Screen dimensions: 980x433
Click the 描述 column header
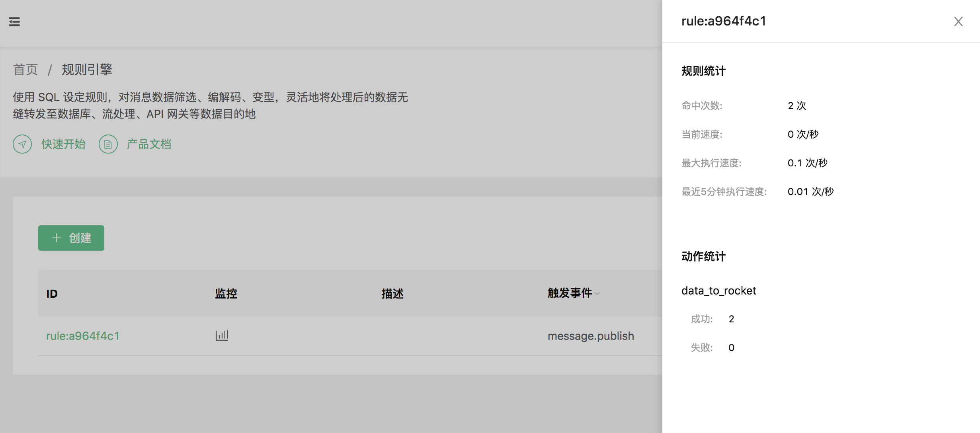point(392,294)
